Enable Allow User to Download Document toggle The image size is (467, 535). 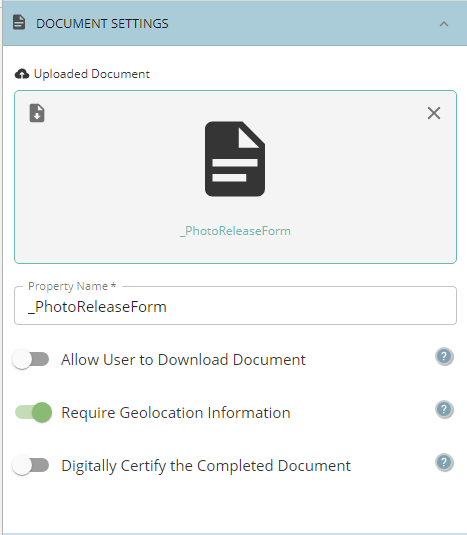click(31, 359)
